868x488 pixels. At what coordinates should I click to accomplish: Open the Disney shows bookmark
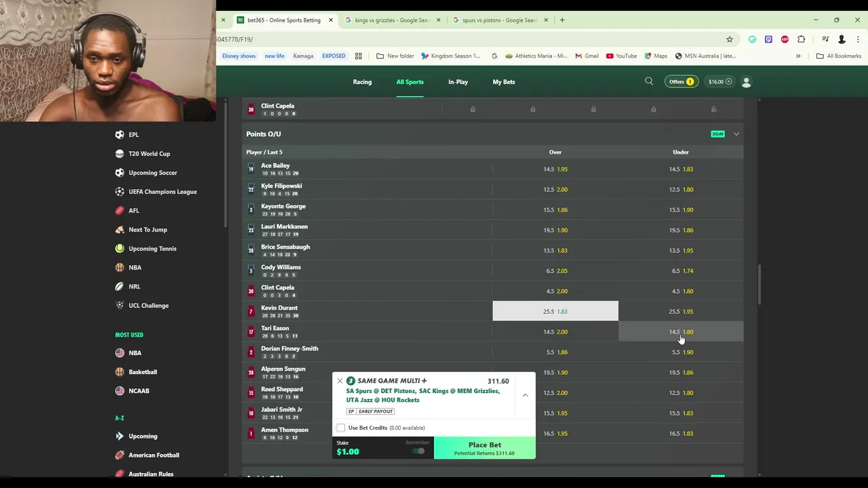(239, 56)
